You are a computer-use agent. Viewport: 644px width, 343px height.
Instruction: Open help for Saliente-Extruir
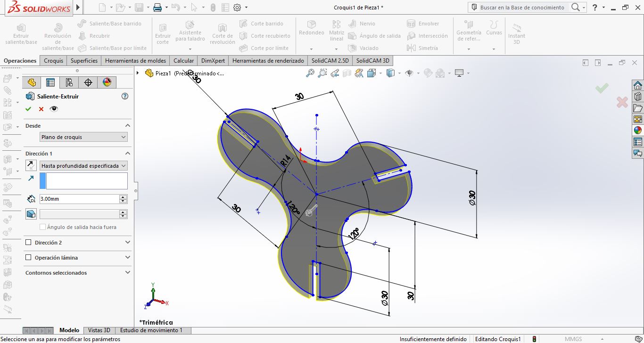125,96
